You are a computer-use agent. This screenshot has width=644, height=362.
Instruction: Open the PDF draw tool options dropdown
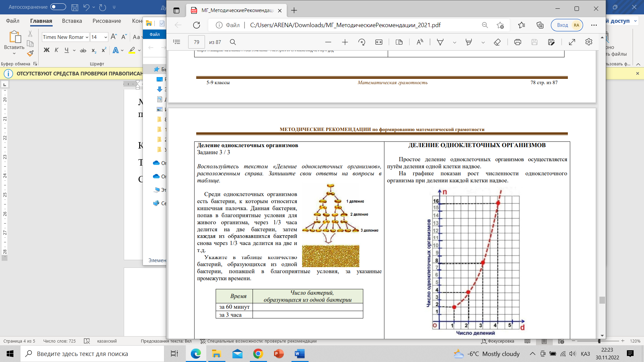454,42
